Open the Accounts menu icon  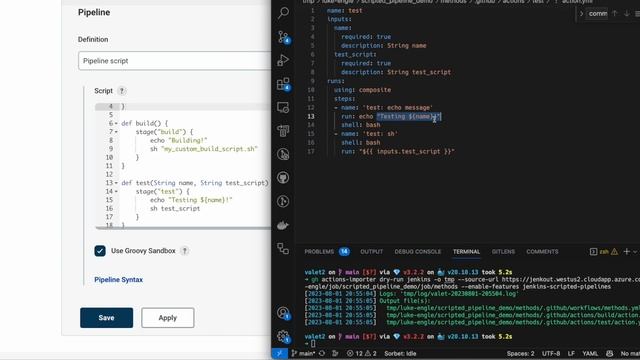[x=283, y=313]
